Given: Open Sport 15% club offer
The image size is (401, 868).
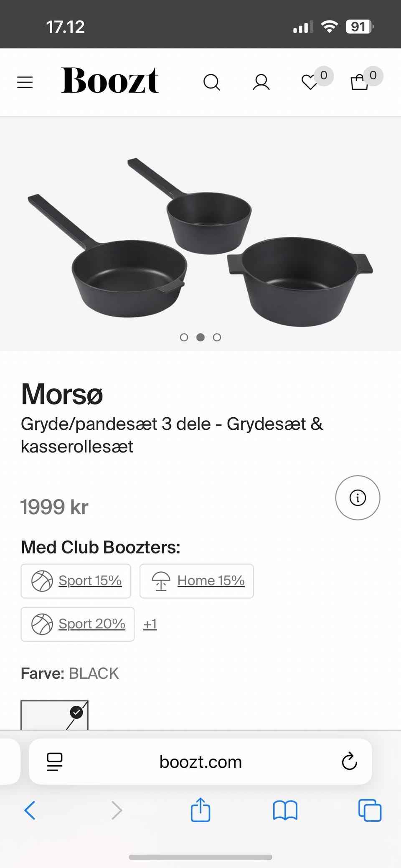Looking at the screenshot, I should (76, 581).
